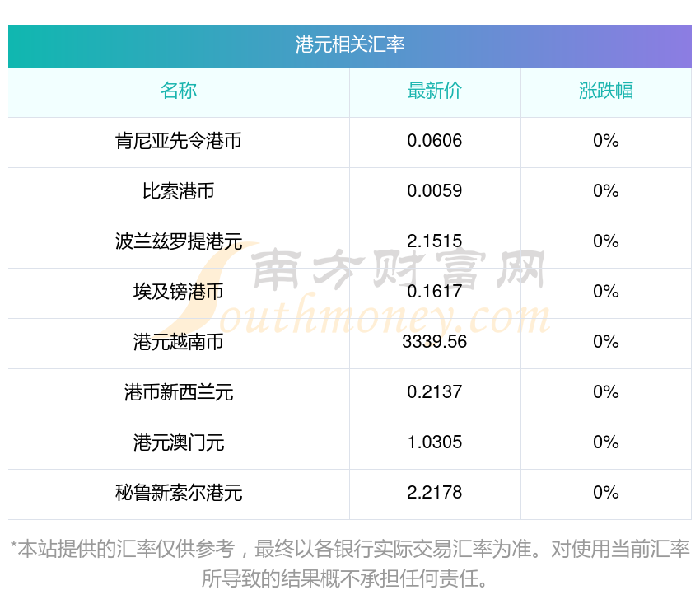Click the 港币新西兰元 row name
Viewport: 700px width, 604px height.
coord(179,392)
